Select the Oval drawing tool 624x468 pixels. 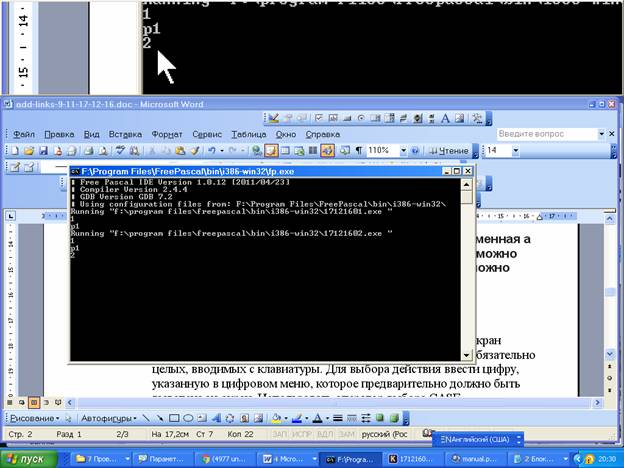[188, 418]
